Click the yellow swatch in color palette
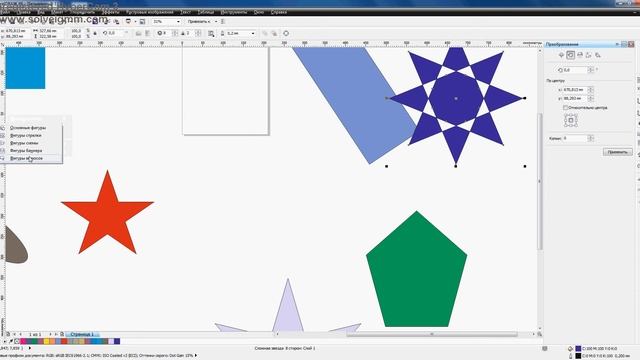The image size is (640, 360). click(47, 341)
